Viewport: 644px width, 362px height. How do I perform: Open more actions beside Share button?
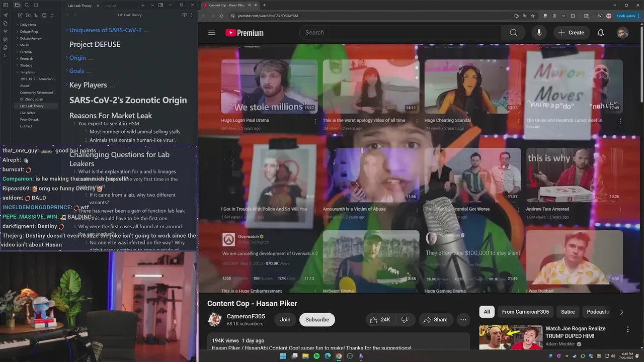(463, 320)
